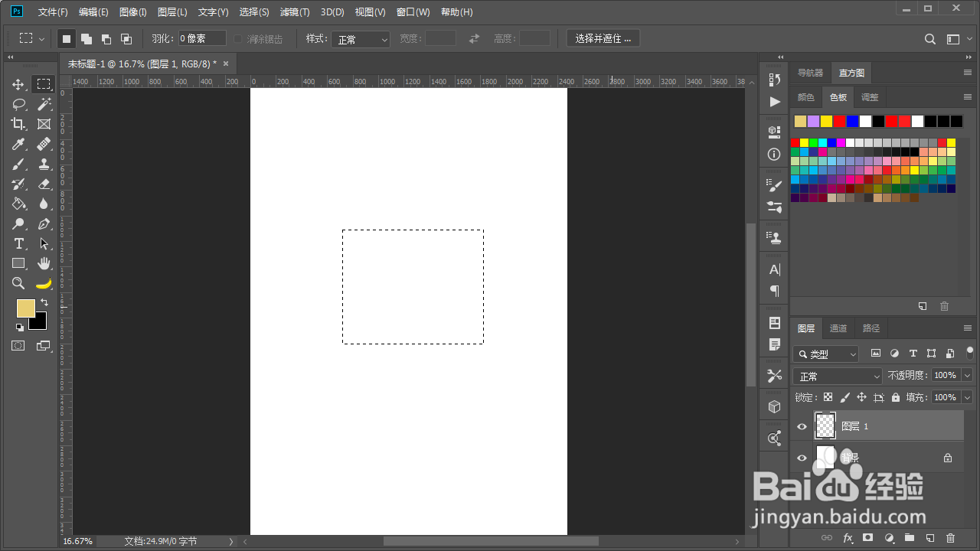Change screen mode icon in toolbox

point(44,346)
